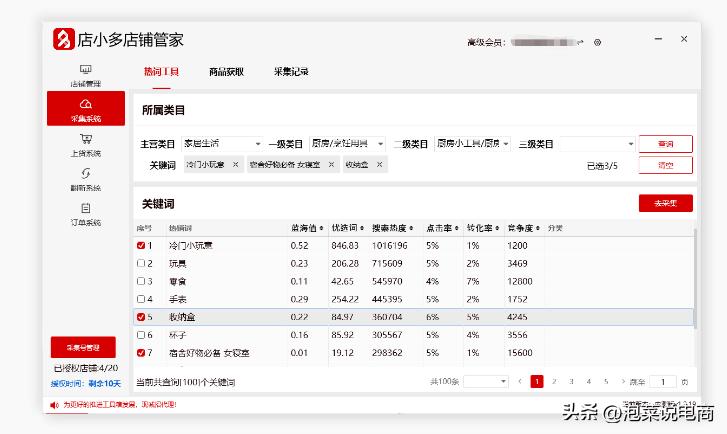Go to page 4 in pagination

pos(588,382)
